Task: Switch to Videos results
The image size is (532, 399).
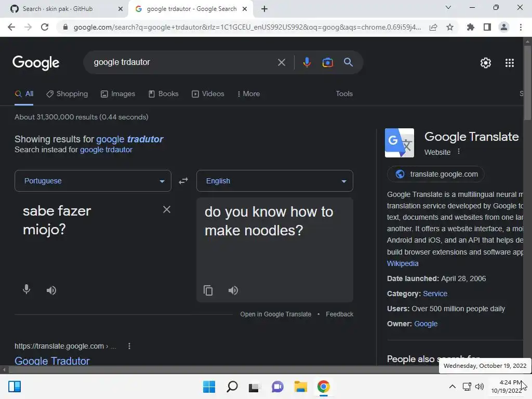Action: (208, 94)
